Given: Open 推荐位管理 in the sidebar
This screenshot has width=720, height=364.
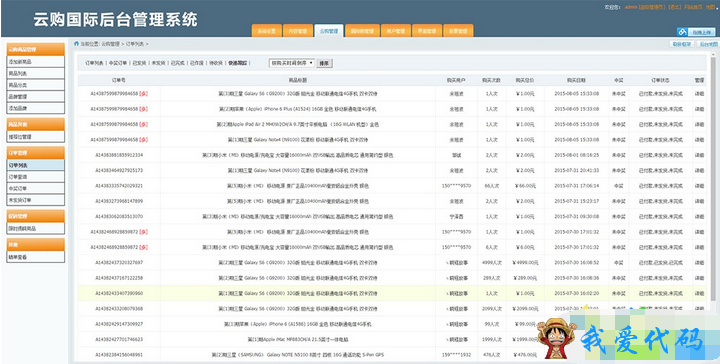Looking at the screenshot, I should pyautogui.click(x=36, y=137).
